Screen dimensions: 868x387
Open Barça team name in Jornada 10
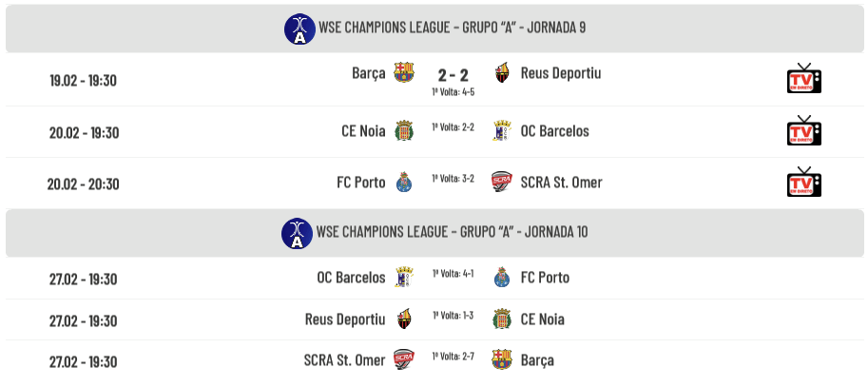(537, 359)
